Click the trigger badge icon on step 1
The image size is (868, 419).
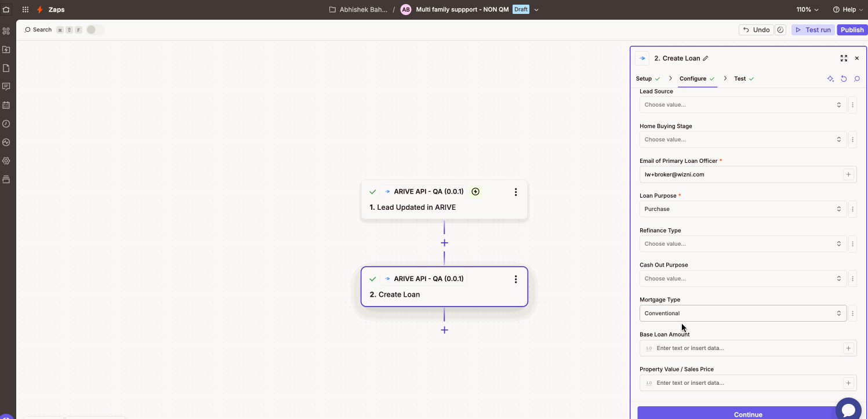[475, 192]
